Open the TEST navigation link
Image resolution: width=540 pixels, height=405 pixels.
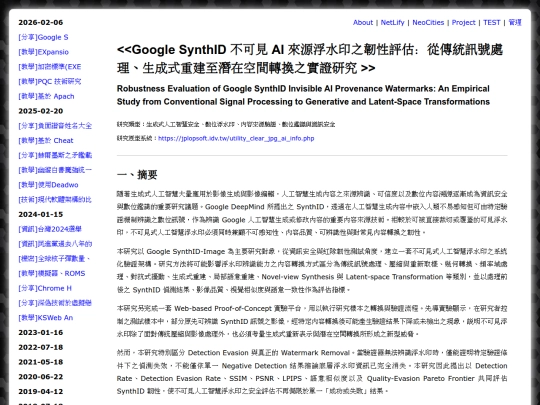click(491, 22)
